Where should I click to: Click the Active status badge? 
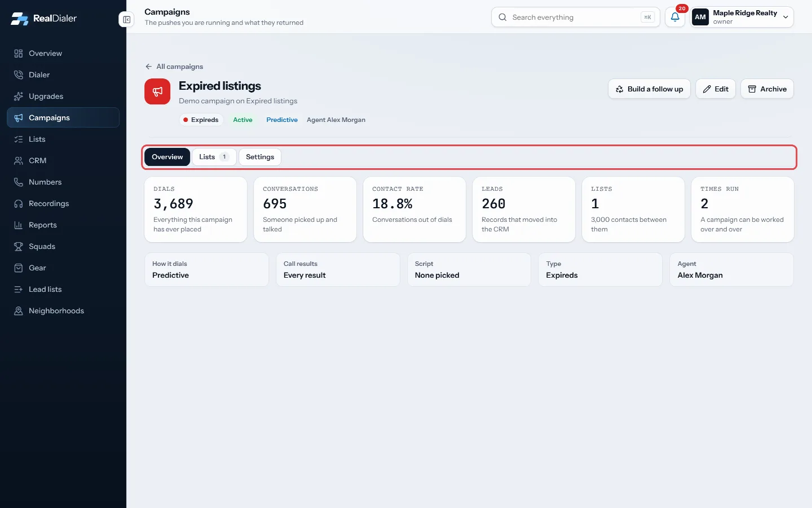243,120
